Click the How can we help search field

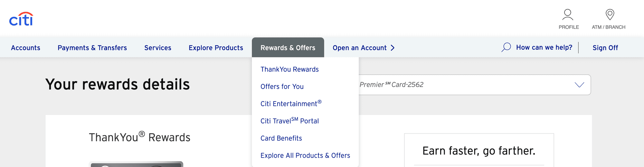(544, 47)
